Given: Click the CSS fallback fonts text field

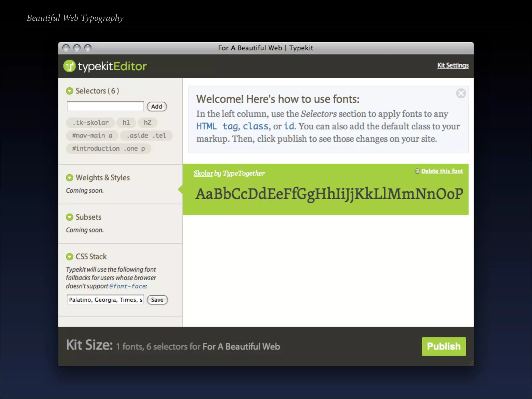Looking at the screenshot, I should click(105, 300).
